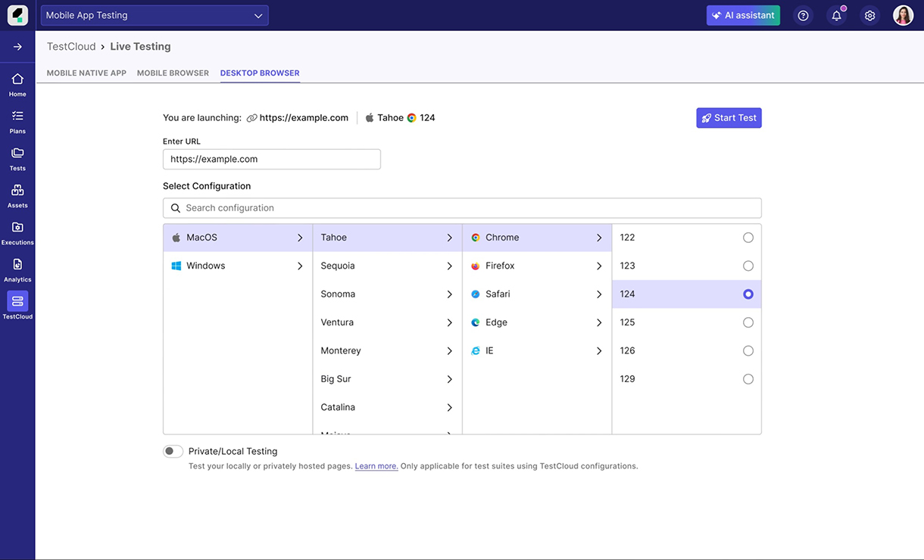
Task: Expand the IE row chevron
Action: tap(599, 351)
